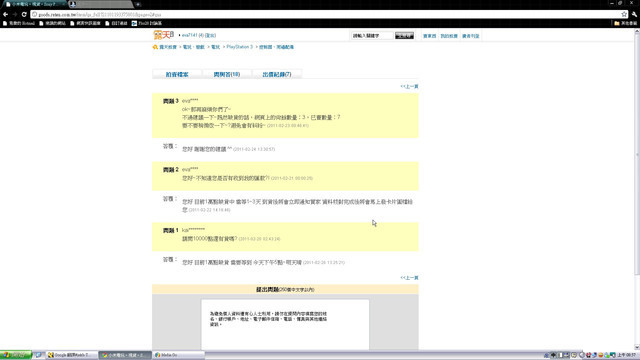Bookmark this page with the star icon
Image resolution: width=640 pixels, height=360 pixels.
click(x=624, y=14)
